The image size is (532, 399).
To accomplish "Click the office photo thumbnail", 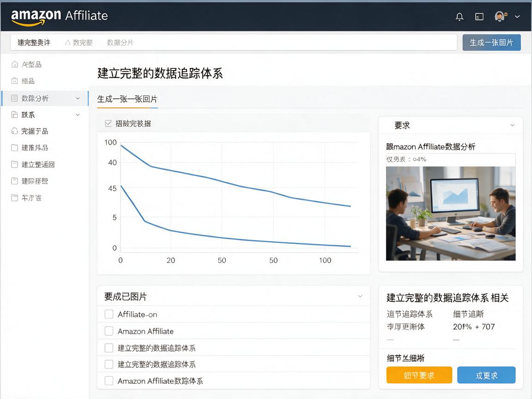I will [x=451, y=213].
